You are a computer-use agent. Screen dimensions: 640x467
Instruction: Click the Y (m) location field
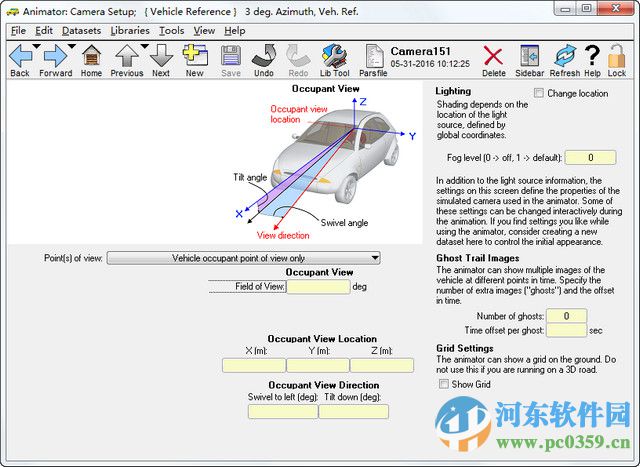318,365
